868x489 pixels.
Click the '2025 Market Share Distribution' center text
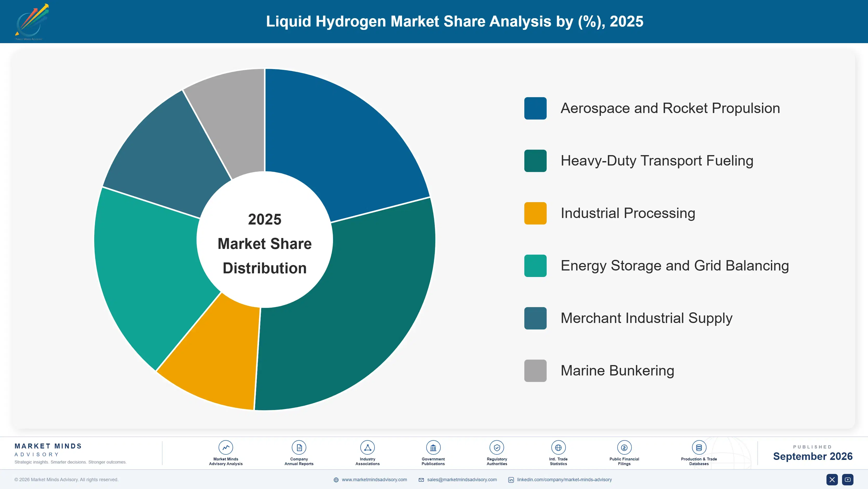click(x=265, y=243)
